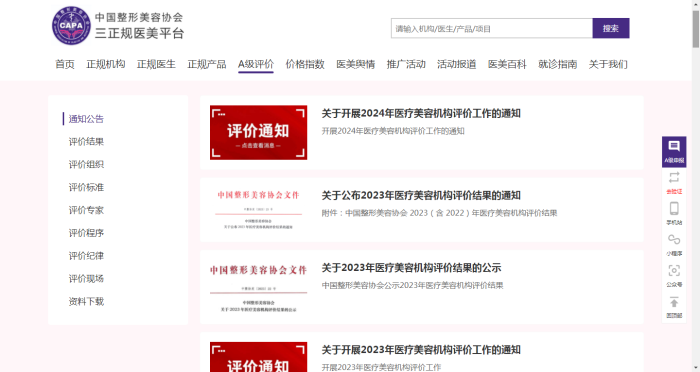Open 关于公布2023年医疗美容机构评价结果的通知 title
The width and height of the screenshot is (700, 372).
(x=421, y=196)
